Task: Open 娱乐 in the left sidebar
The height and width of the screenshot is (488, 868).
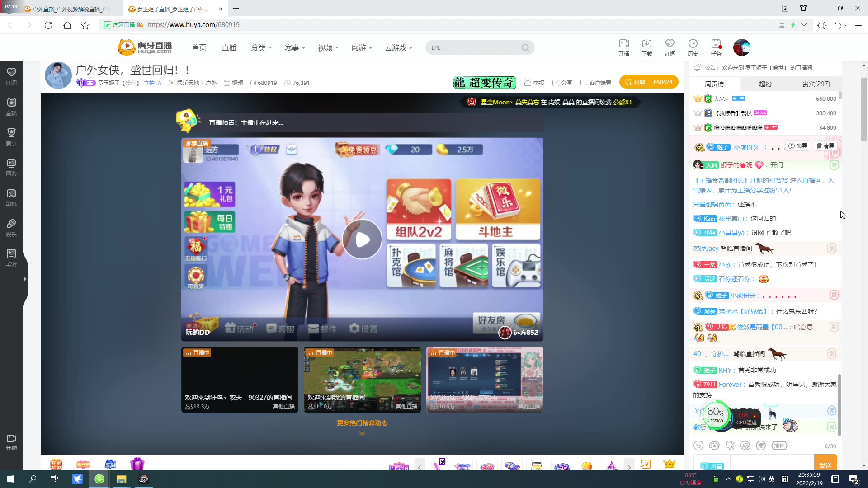Action: coord(11,228)
